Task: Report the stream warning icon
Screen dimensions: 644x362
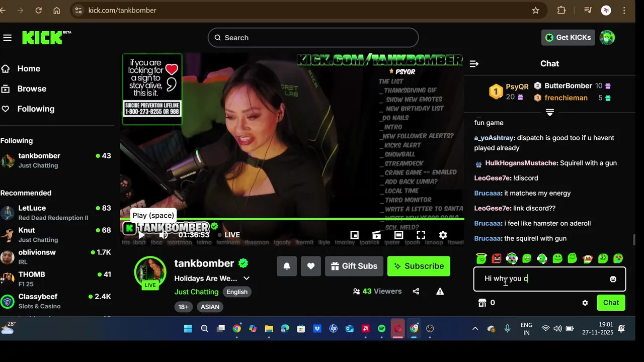Action: (440, 291)
